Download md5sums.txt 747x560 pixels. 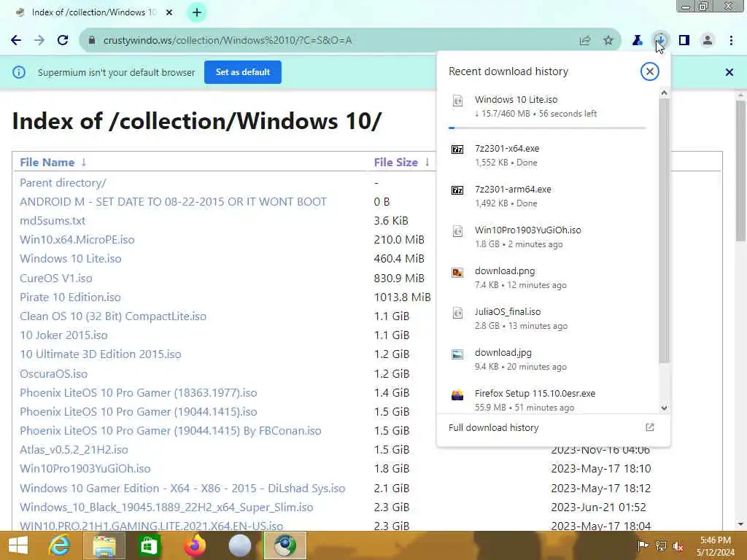coord(53,221)
